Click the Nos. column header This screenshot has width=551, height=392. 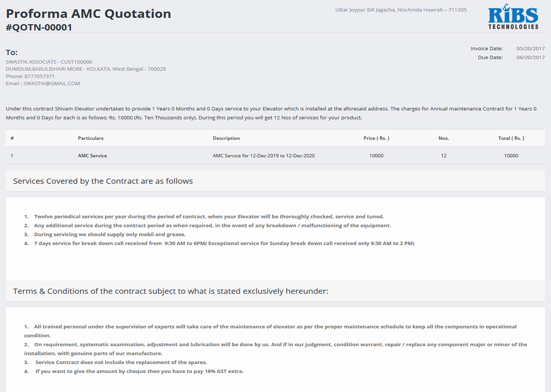[443, 138]
